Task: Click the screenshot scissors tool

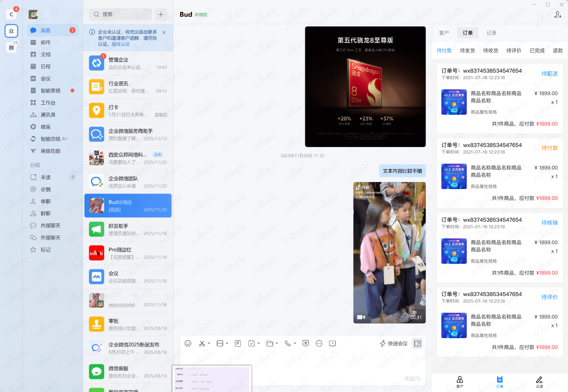Action: [202, 343]
